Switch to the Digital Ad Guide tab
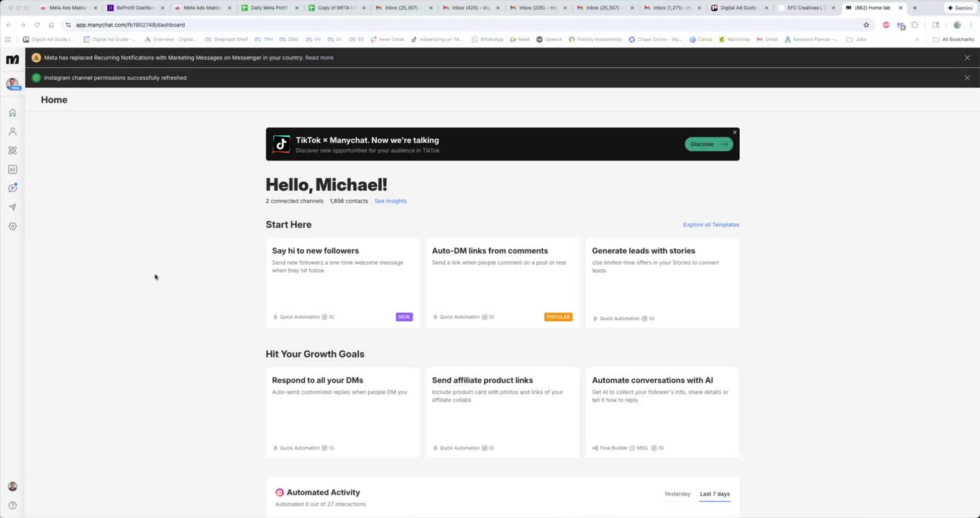The height and width of the screenshot is (518, 980). tap(737, 8)
